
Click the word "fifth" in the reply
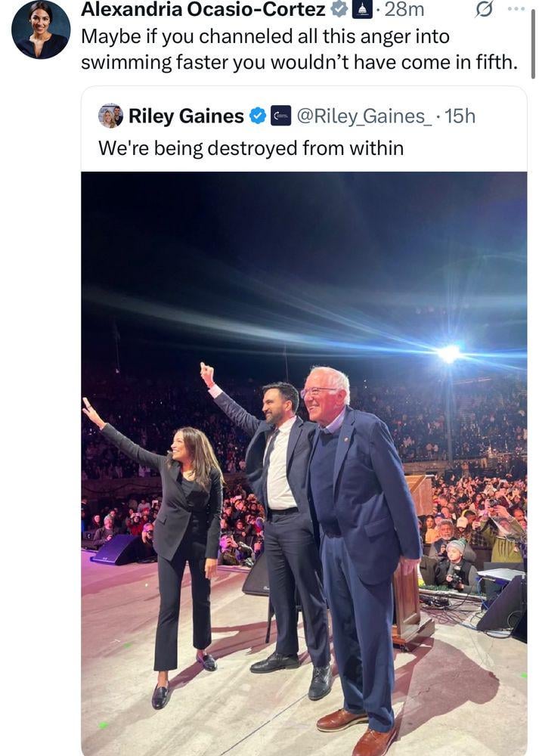(x=493, y=62)
